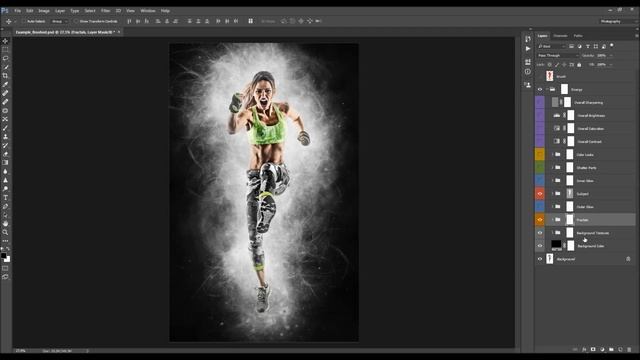Screen dimensions: 640x360
Task: Hide the Background Color layer
Action: click(540, 246)
